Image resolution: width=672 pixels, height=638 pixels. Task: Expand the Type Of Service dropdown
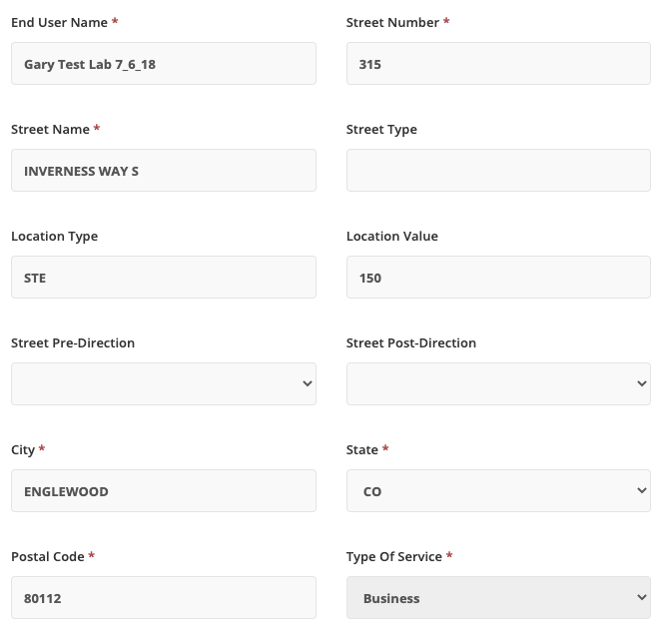(x=498, y=598)
